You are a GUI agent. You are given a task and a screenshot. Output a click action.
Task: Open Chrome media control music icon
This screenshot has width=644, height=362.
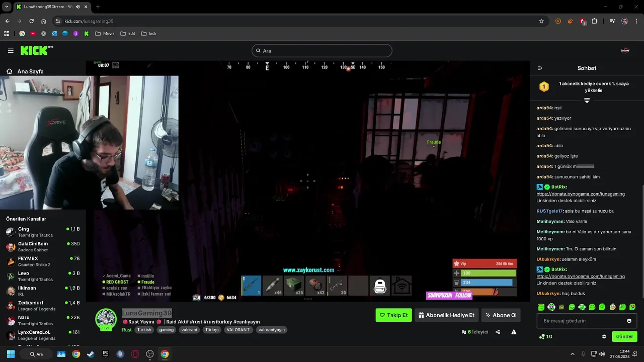tap(612, 21)
